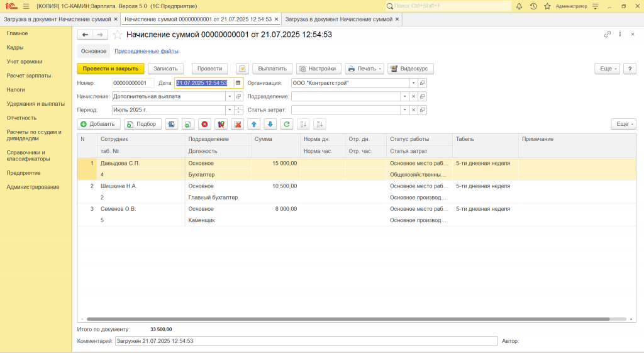Open favorites star in title bar
The image size is (644, 353).
tap(547, 6)
